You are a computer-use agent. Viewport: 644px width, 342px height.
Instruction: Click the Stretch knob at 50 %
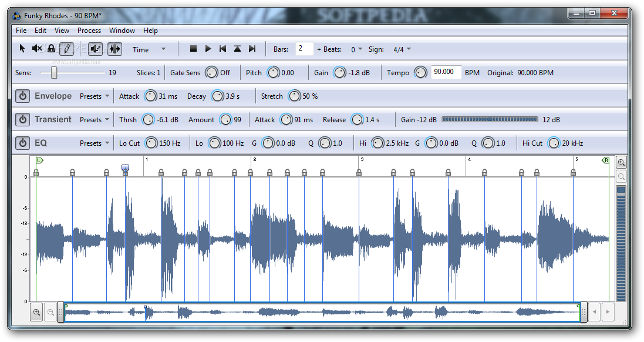tap(295, 96)
